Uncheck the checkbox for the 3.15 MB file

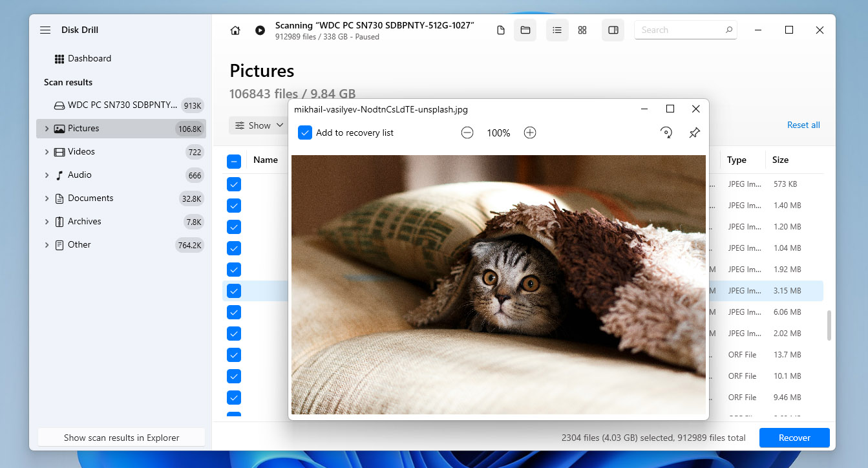[x=234, y=291]
